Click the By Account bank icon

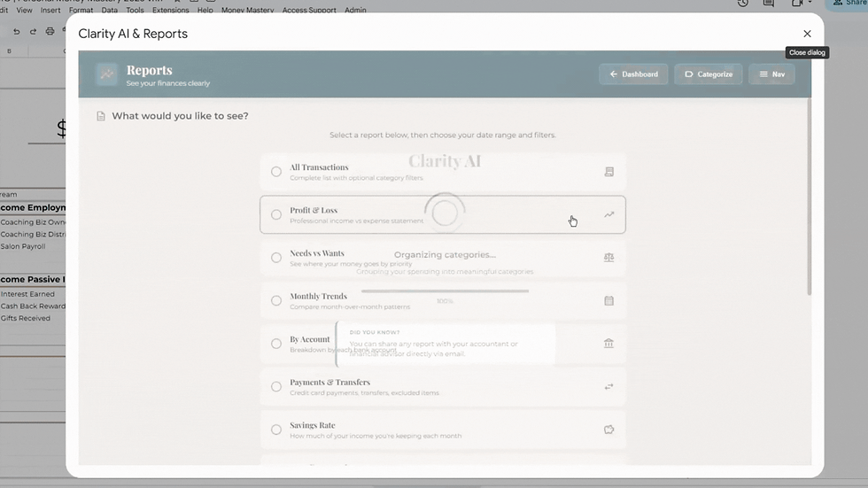coord(609,344)
